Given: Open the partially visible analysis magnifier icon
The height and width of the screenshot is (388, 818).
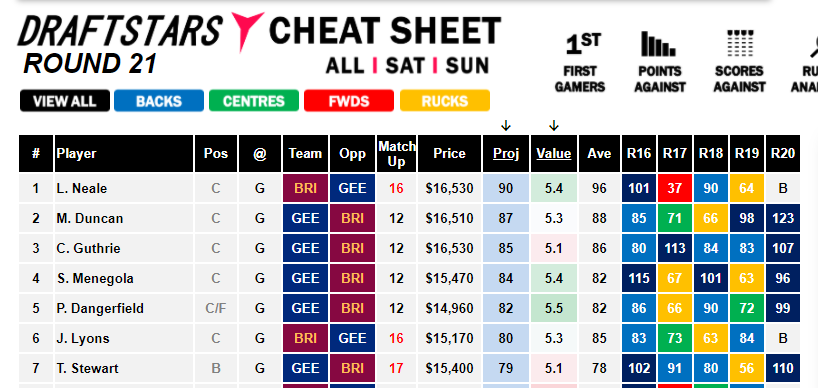Looking at the screenshot, I should click(x=812, y=44).
